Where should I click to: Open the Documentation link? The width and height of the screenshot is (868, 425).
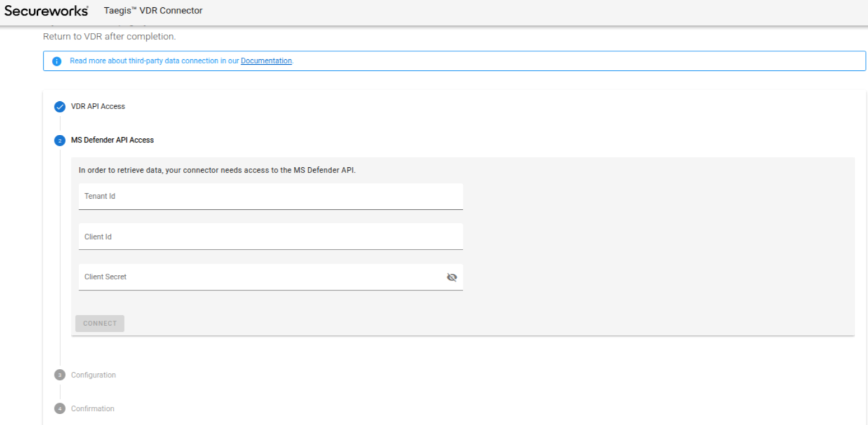coord(266,61)
